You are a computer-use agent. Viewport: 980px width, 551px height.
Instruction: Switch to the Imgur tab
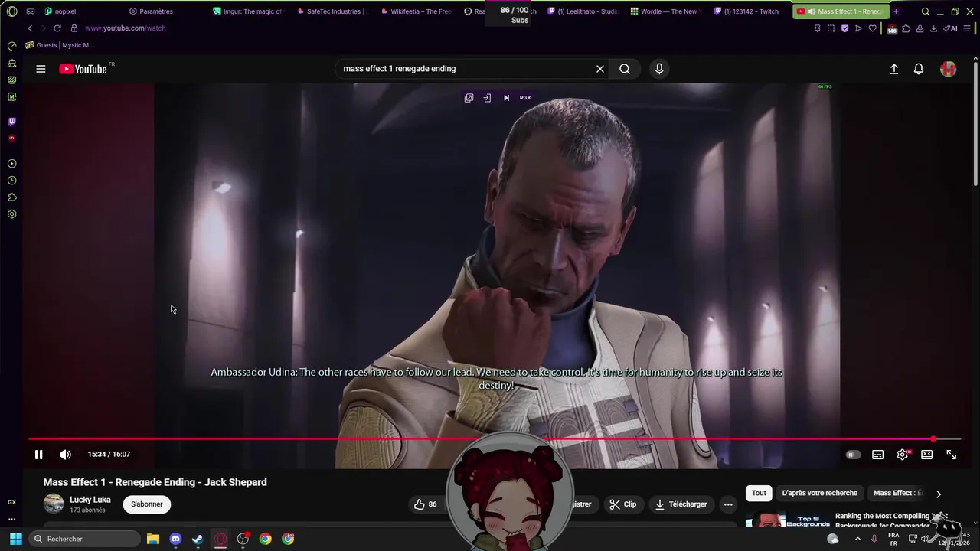[x=248, y=11]
